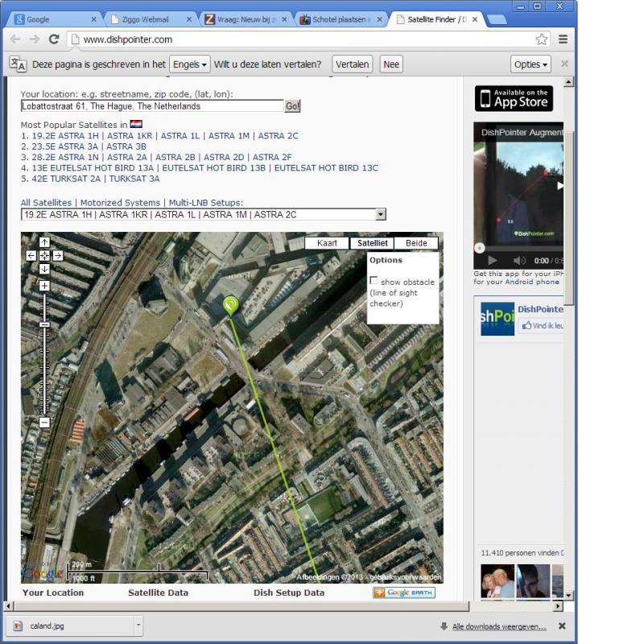Expand the satellite selection dropdown

[x=381, y=214]
